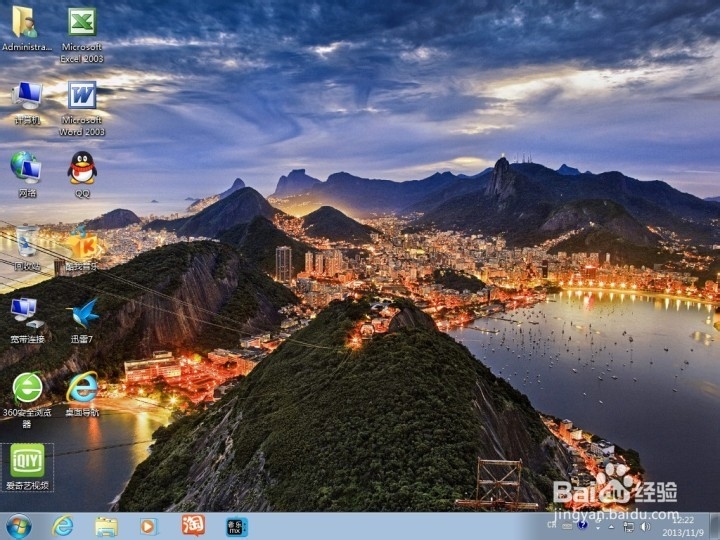Launch the Xunlei 7 (迅雷7) shortcut
Viewport: 720px width, 540px height.
click(x=82, y=320)
